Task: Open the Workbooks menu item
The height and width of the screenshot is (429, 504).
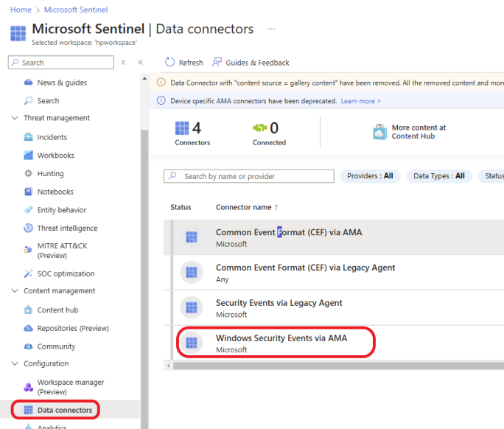Action: tap(56, 156)
